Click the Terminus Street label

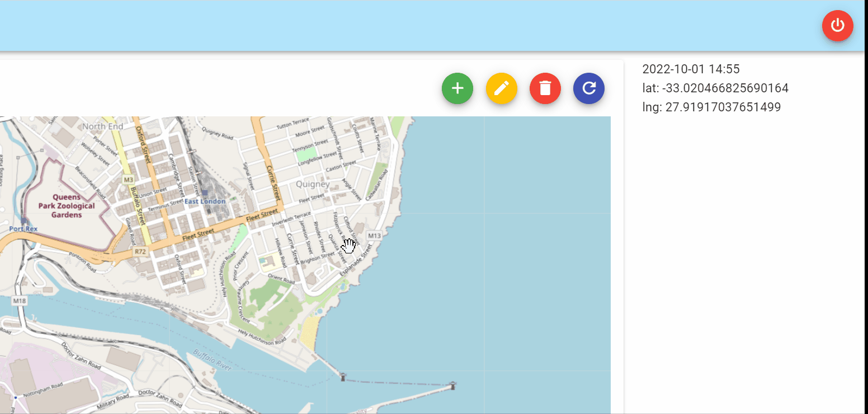click(x=166, y=205)
